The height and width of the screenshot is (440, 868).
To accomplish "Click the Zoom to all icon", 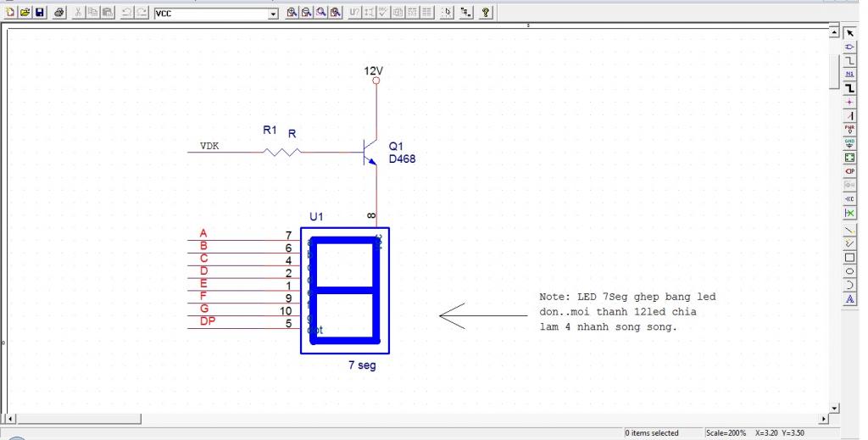I will (x=336, y=12).
